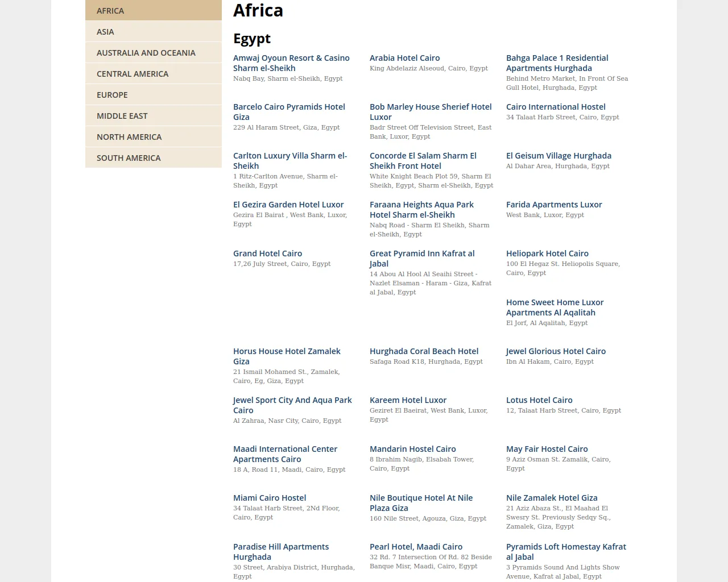This screenshot has width=728, height=582.
Task: Click Lotus Hotel Cairo link
Action: point(539,400)
